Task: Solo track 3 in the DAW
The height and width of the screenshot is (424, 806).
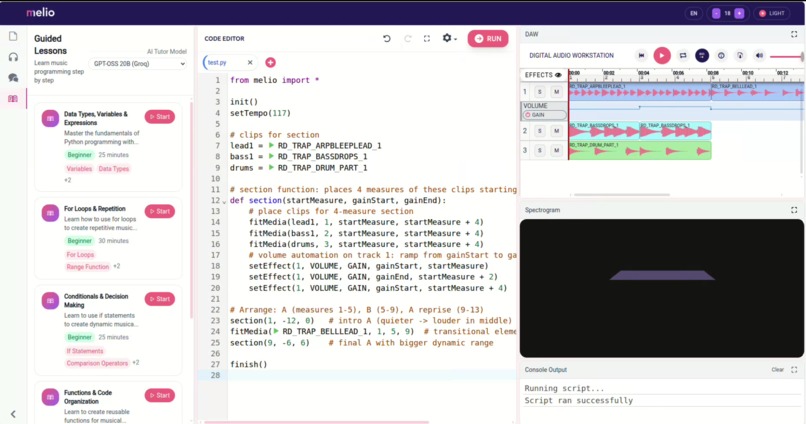Action: pyautogui.click(x=540, y=151)
